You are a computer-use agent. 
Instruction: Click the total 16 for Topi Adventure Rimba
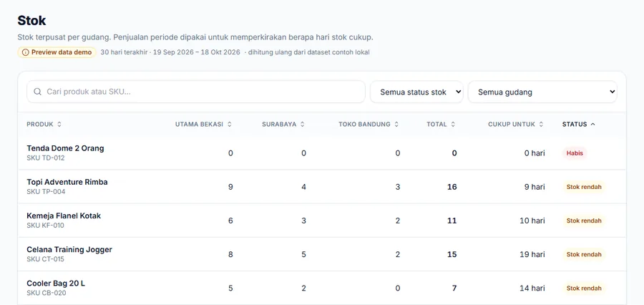click(452, 187)
